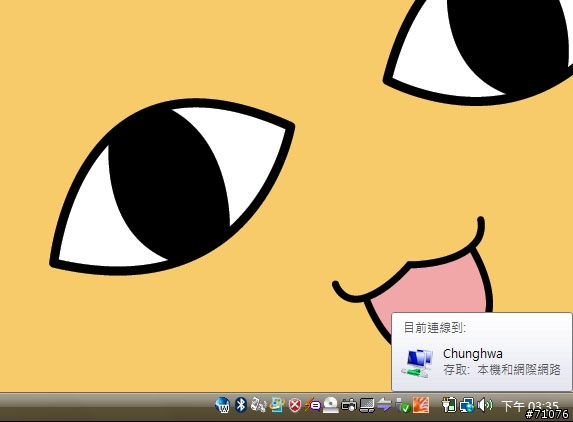573x422 pixels.
Task: Click the Chunghwa network name
Action: pyautogui.click(x=473, y=354)
